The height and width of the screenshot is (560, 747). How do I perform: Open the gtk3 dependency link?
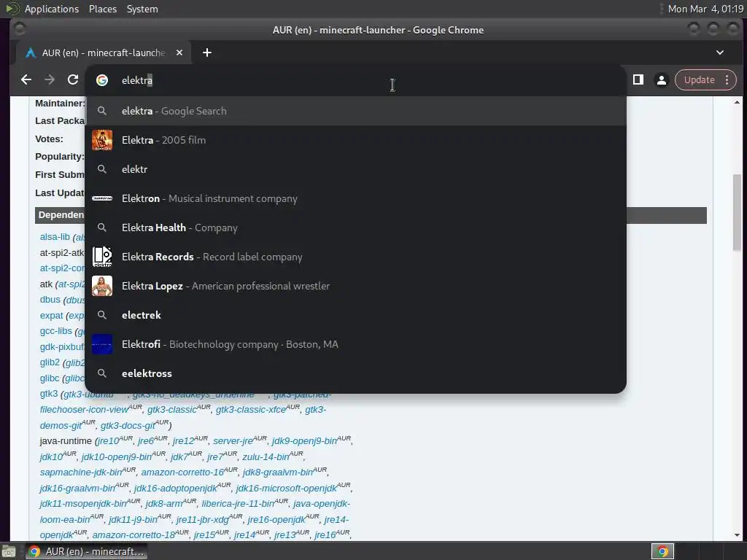(x=49, y=394)
